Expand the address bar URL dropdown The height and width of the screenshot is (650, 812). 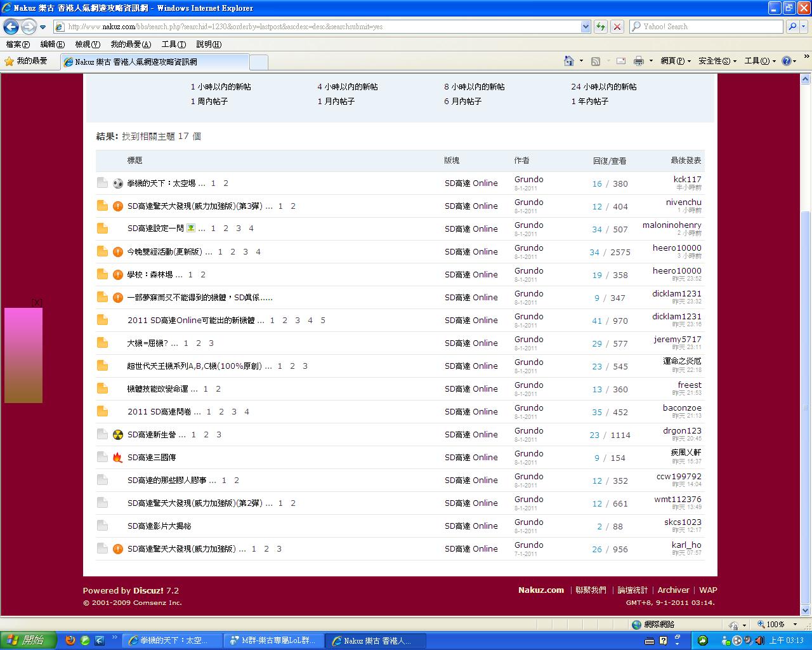pyautogui.click(x=586, y=27)
